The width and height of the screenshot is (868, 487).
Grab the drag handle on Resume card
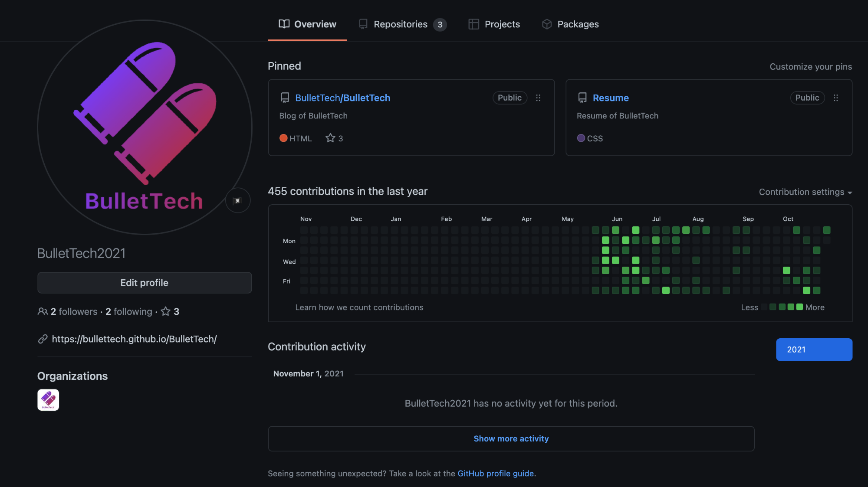(836, 98)
